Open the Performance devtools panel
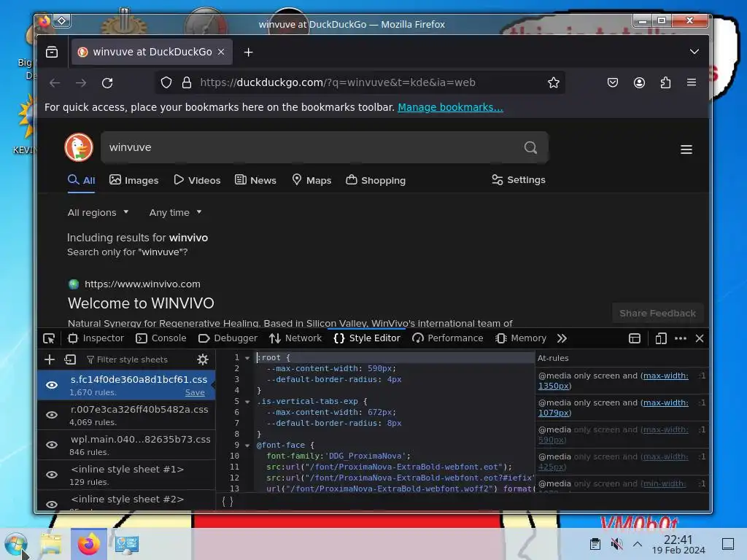 447,338
